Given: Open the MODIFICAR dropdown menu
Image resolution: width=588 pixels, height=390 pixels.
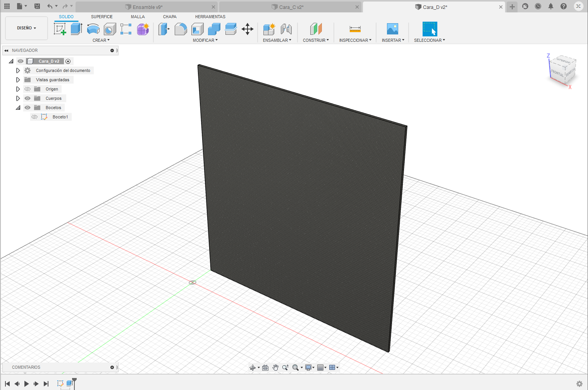Looking at the screenshot, I should (x=205, y=40).
